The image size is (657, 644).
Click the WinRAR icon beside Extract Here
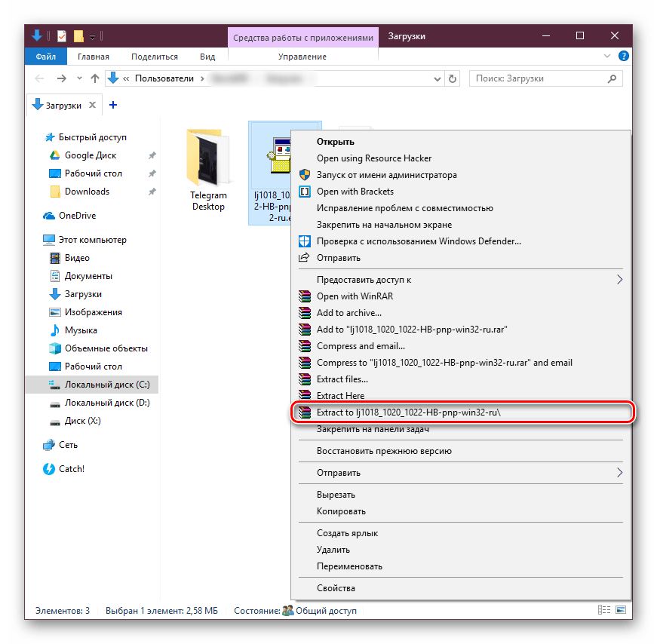pyautogui.click(x=305, y=396)
